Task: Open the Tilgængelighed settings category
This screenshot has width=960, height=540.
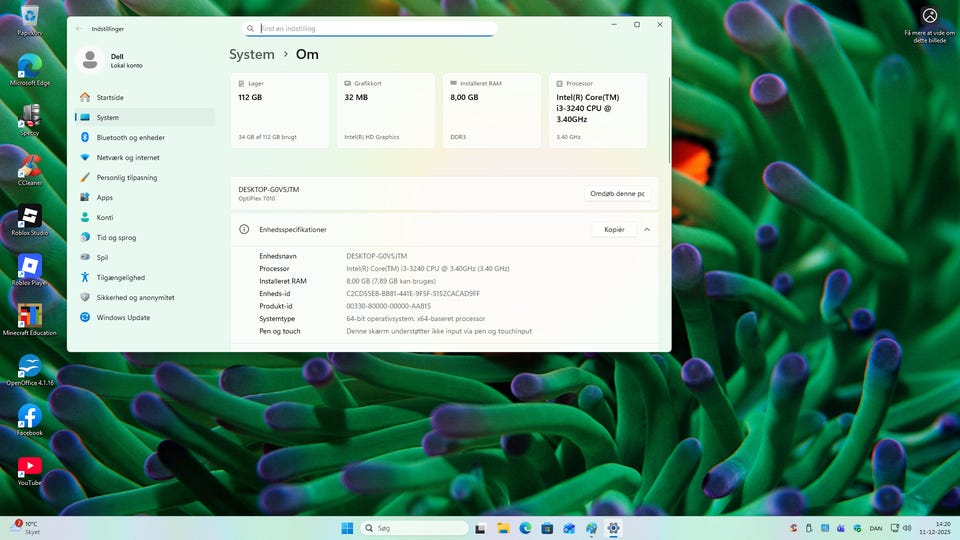Action: (120, 278)
